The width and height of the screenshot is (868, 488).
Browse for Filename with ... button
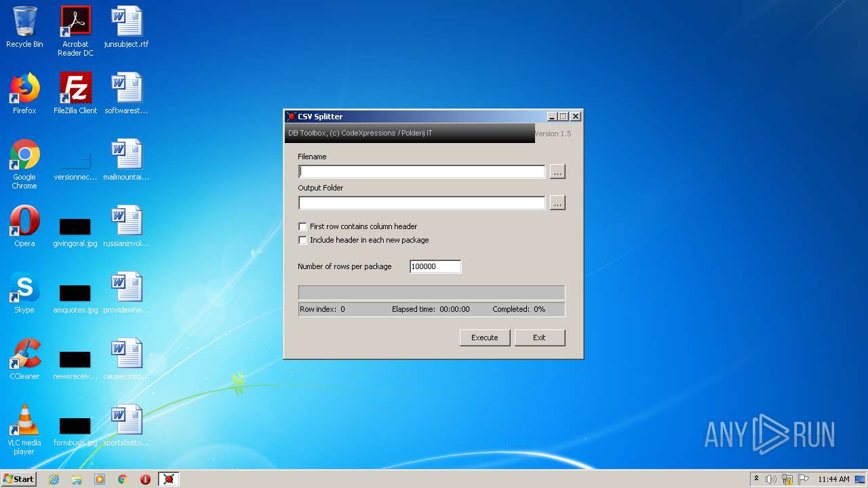click(x=557, y=172)
